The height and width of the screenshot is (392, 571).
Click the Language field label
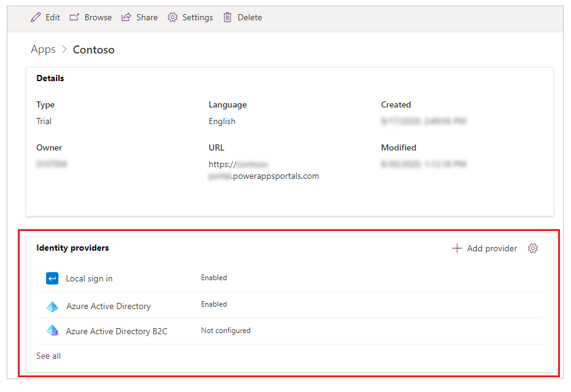coord(227,105)
